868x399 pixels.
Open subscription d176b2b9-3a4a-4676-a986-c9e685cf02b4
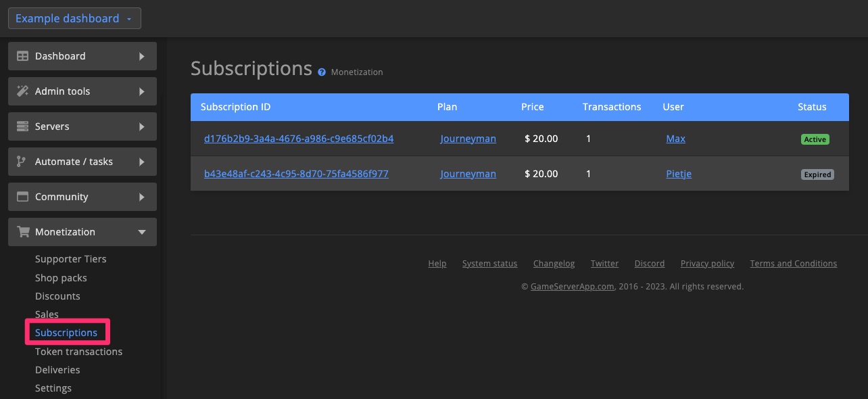(x=299, y=138)
